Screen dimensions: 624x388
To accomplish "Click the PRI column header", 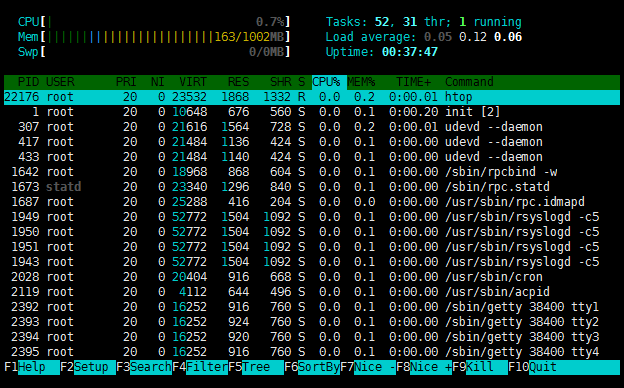I will point(126,82).
